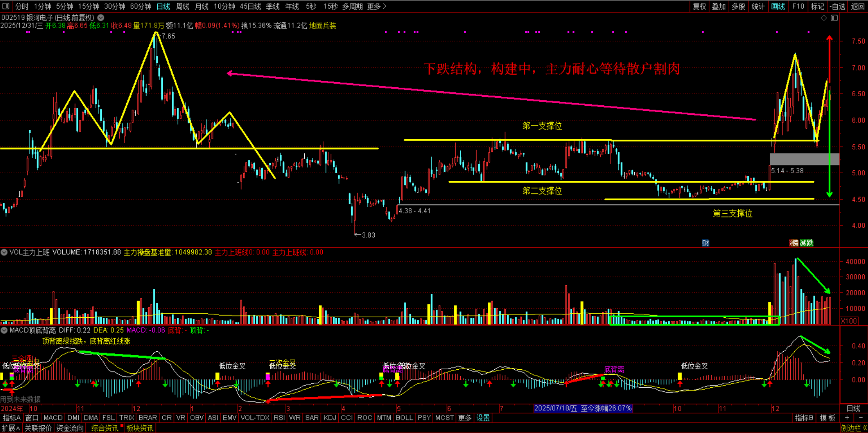
Task: Select the 5分钟 period
Action: click(x=65, y=6)
